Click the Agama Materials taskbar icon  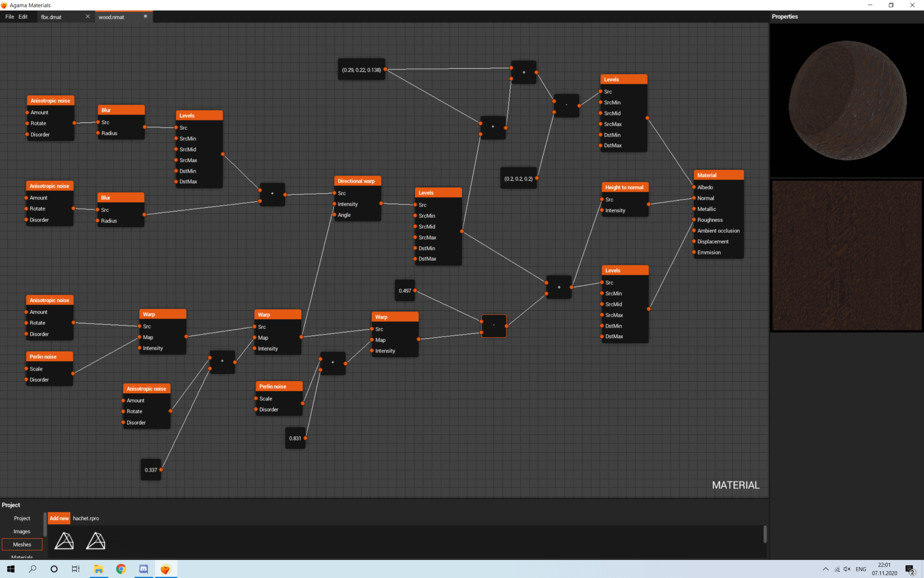click(166, 569)
